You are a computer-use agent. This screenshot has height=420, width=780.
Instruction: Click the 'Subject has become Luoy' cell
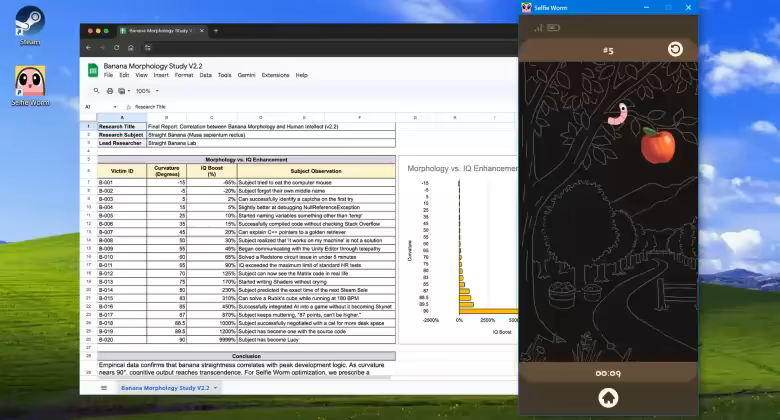316,339
